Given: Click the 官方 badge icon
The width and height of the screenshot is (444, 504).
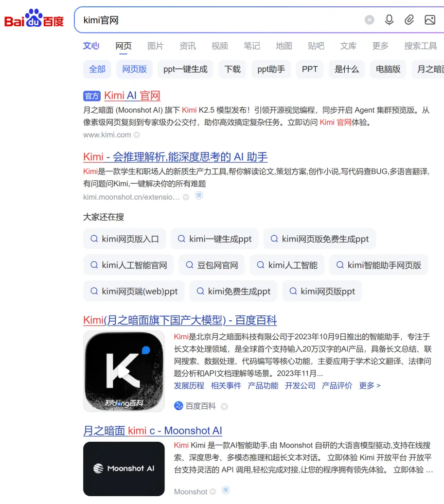Looking at the screenshot, I should pyautogui.click(x=92, y=96).
